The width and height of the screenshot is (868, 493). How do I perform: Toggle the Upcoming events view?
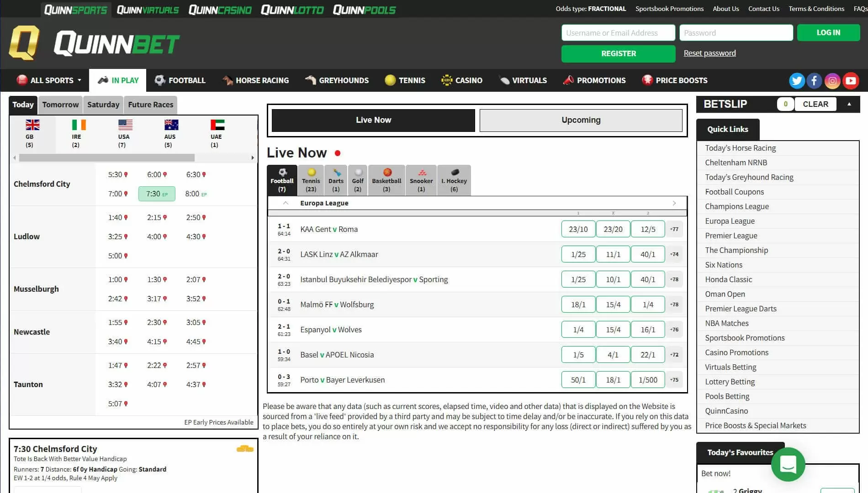[581, 120]
